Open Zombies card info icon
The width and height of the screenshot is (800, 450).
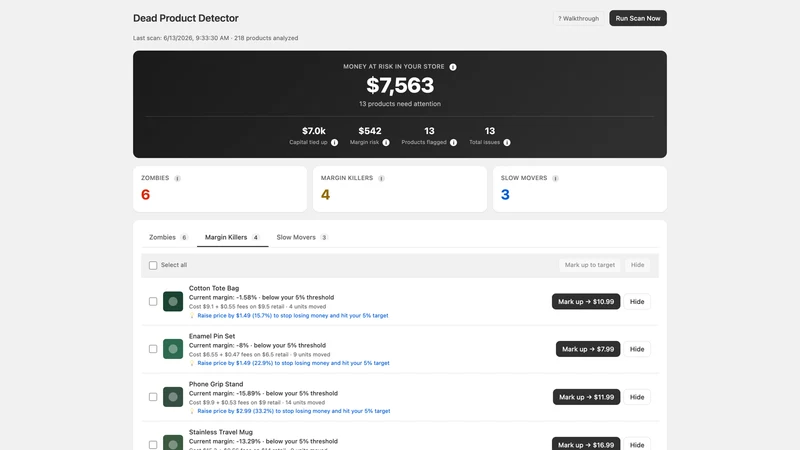[177, 179]
